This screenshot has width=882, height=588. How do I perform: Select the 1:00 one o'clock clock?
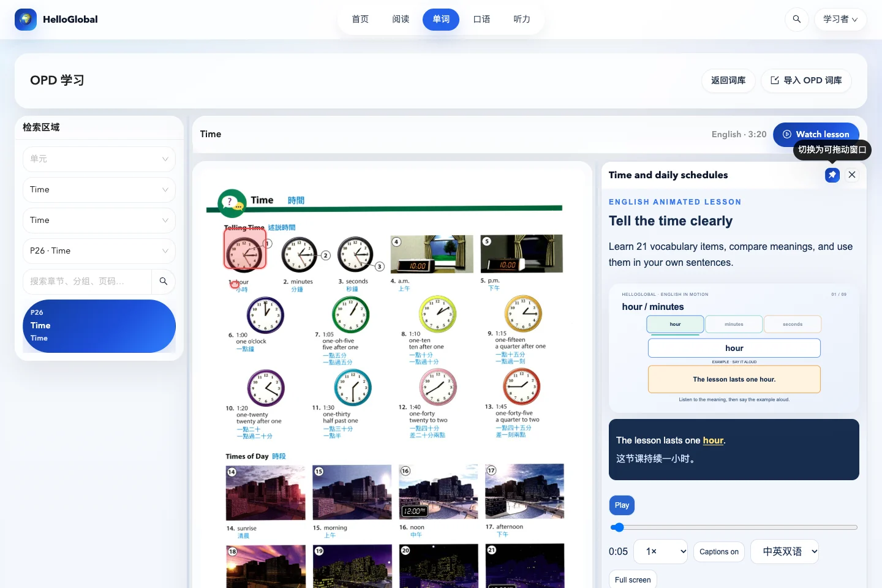[265, 315]
